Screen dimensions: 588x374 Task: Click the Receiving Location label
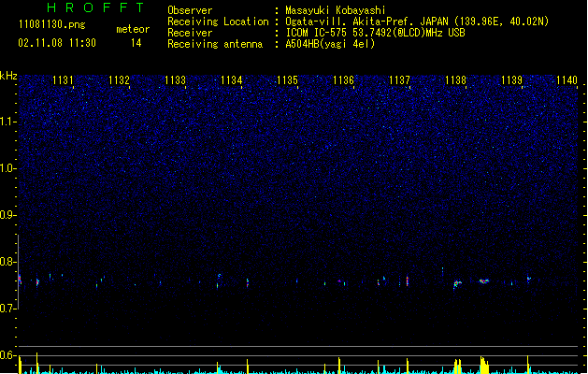pos(218,22)
